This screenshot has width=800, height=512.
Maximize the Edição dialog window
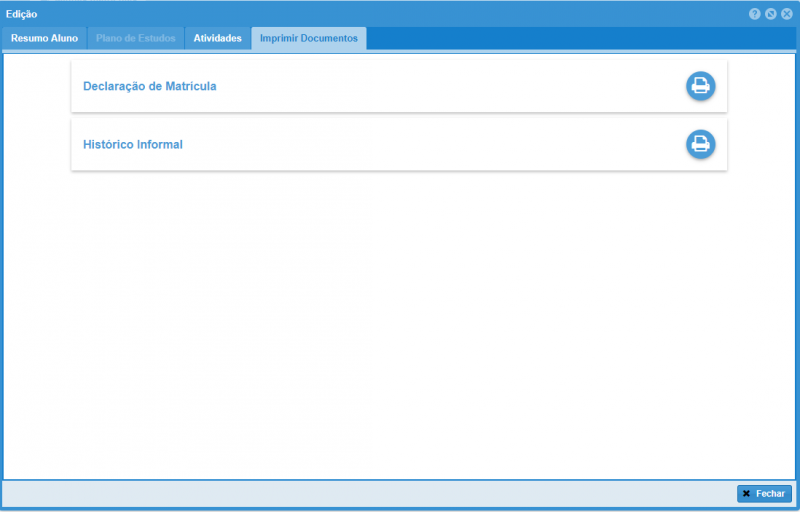pyautogui.click(x=771, y=14)
